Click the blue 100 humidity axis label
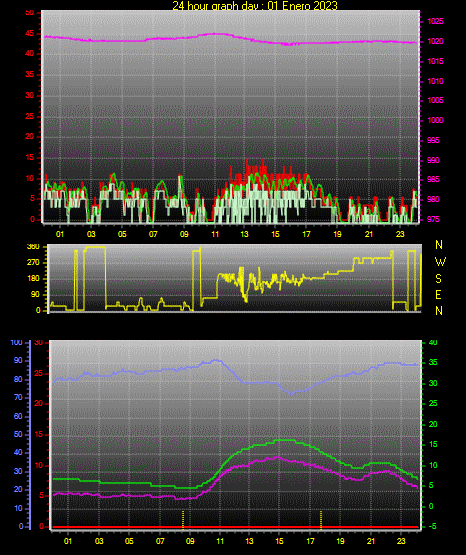Screen dimensions: 466x555 (17, 343)
